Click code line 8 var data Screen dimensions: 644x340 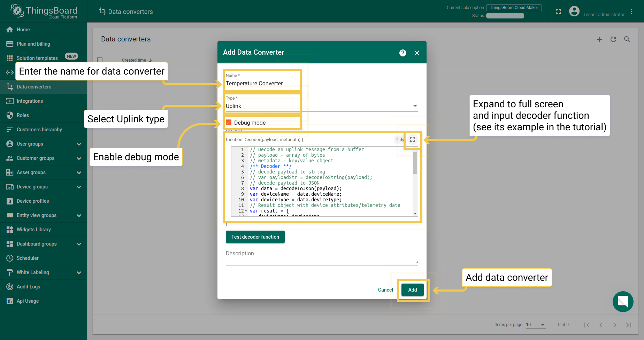(296, 188)
